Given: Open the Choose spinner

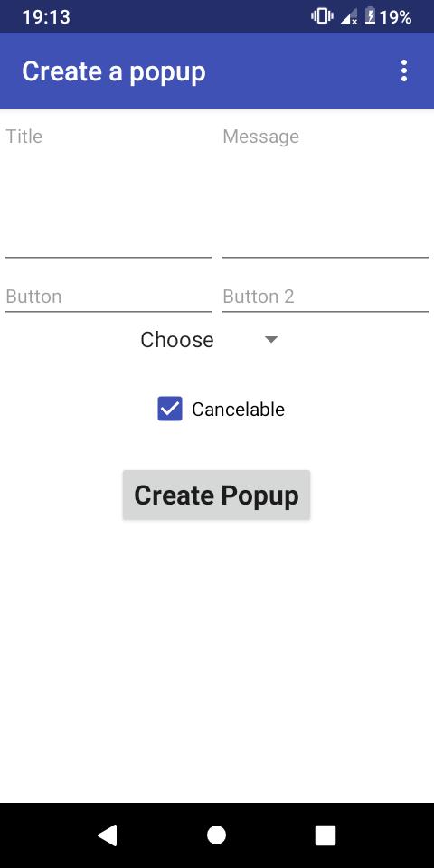Looking at the screenshot, I should point(209,340).
